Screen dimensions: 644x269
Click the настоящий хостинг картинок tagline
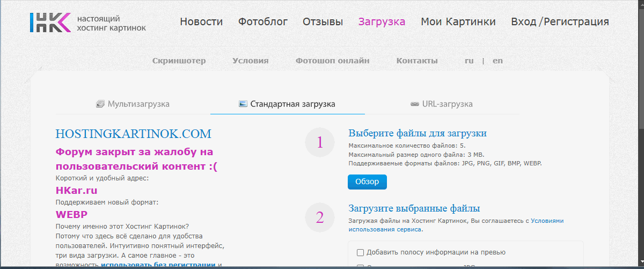111,23
